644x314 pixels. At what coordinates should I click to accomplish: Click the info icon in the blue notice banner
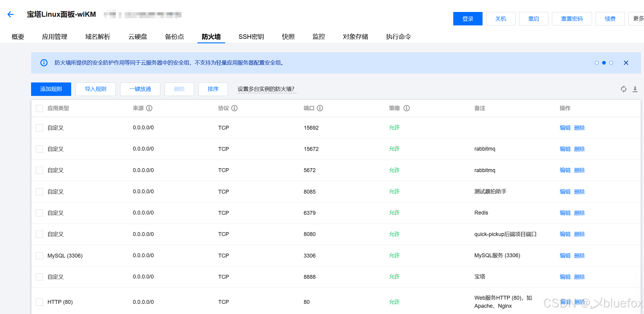[44, 63]
